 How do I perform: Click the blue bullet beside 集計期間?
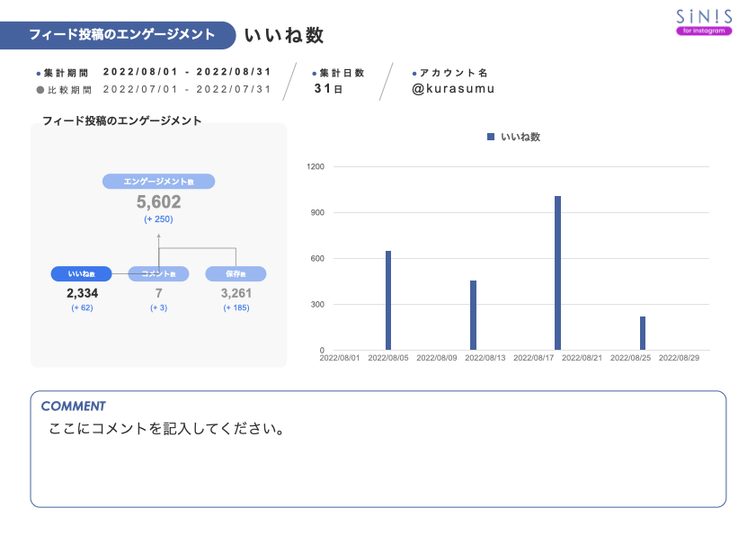coord(37,73)
